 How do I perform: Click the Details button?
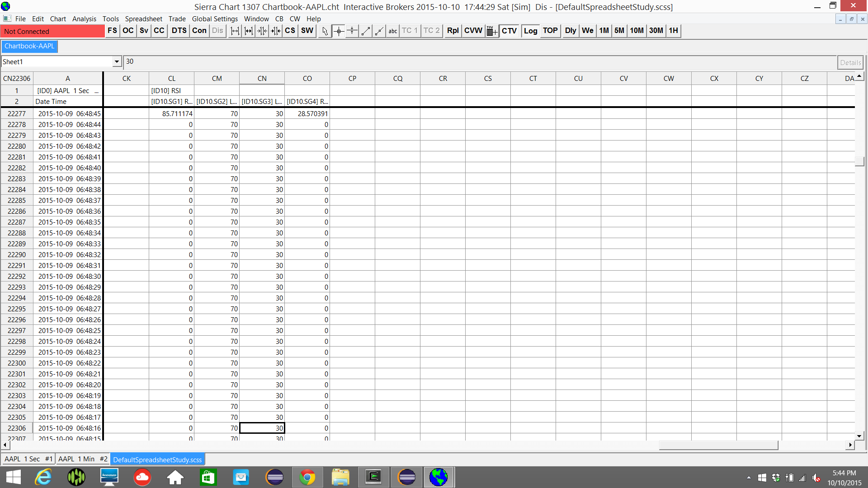click(850, 62)
